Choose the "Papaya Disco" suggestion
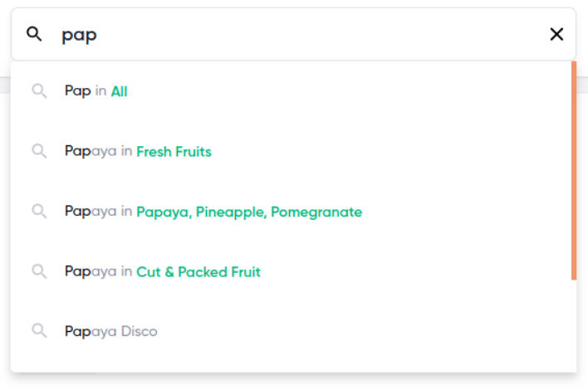Image resolution: width=588 pixels, height=390 pixels. (110, 331)
